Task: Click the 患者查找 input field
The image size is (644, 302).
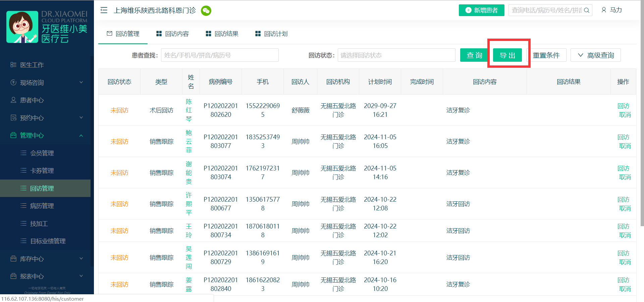Action: [220, 55]
